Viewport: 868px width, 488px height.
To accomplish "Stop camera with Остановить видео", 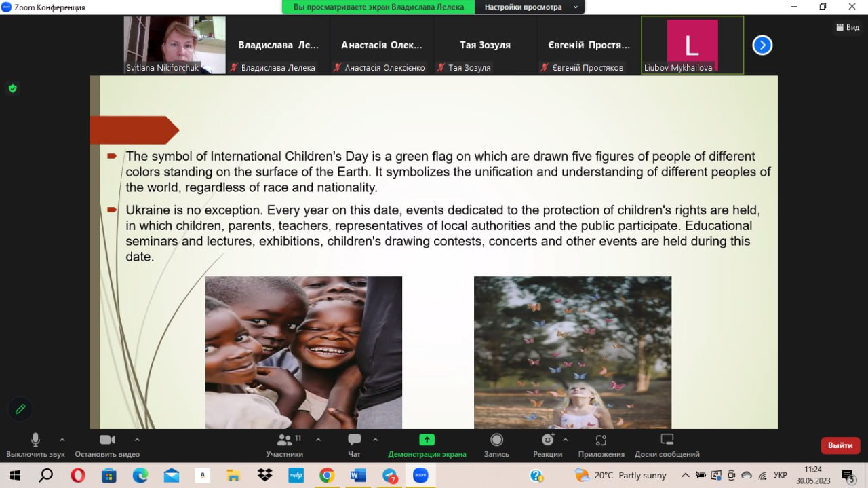I will 107,445.
